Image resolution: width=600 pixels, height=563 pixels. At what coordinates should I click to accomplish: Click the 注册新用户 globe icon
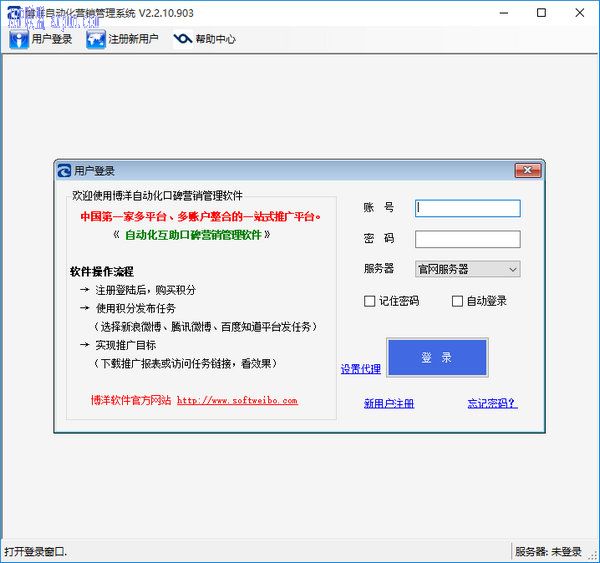point(96,39)
